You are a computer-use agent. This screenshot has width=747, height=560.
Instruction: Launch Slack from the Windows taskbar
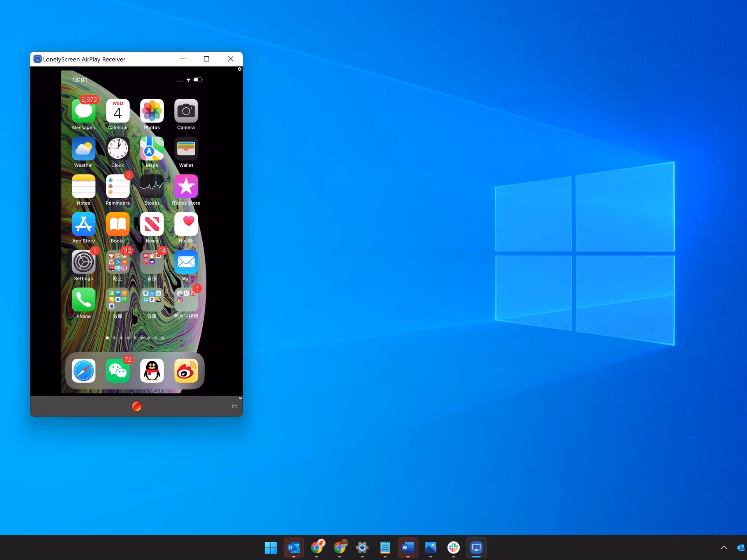pyautogui.click(x=454, y=548)
